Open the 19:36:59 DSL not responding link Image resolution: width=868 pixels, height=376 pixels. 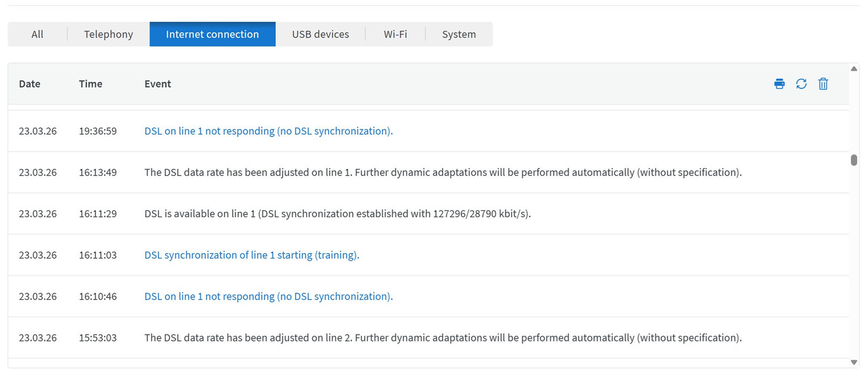click(268, 131)
